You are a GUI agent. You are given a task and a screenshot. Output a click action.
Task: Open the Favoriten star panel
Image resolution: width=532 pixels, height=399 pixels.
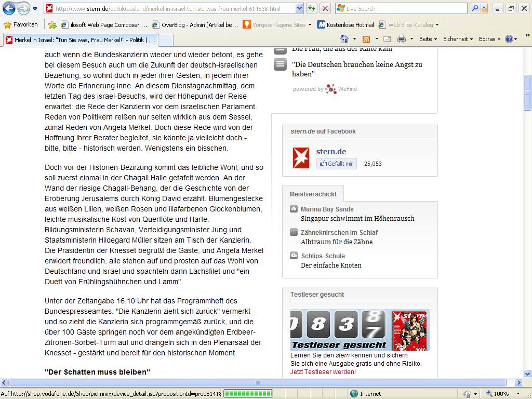21,25
